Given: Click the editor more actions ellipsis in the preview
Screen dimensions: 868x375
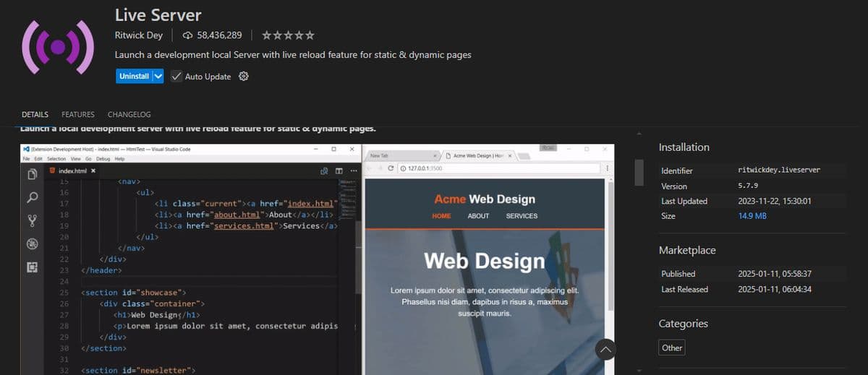Looking at the screenshot, I should (353, 171).
